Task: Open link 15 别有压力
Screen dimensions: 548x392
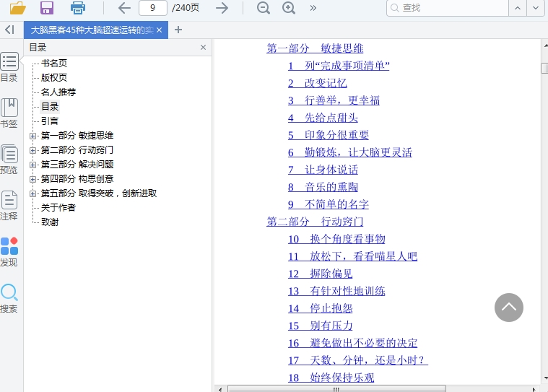Action: tap(320, 326)
